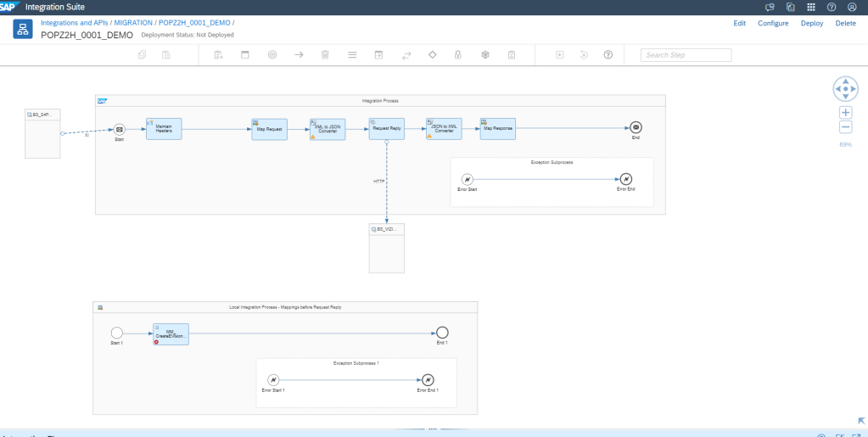The width and height of the screenshot is (868, 437).
Task: Open the Integrations and APIs breadcrumb link
Action: click(x=75, y=21)
